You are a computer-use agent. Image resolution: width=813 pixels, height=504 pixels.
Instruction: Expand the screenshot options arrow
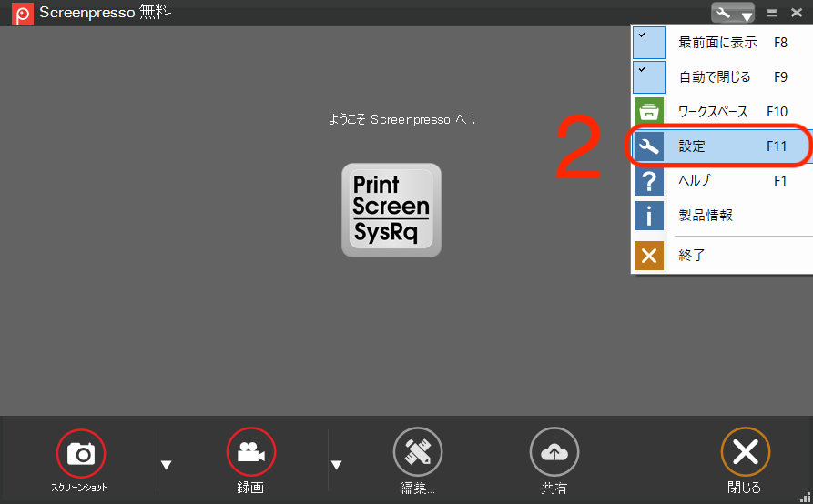point(166,465)
